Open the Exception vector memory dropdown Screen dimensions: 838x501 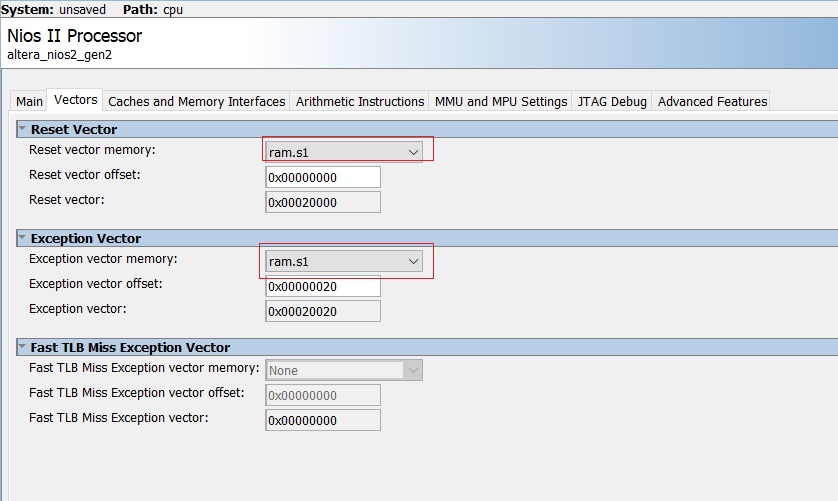click(x=344, y=261)
